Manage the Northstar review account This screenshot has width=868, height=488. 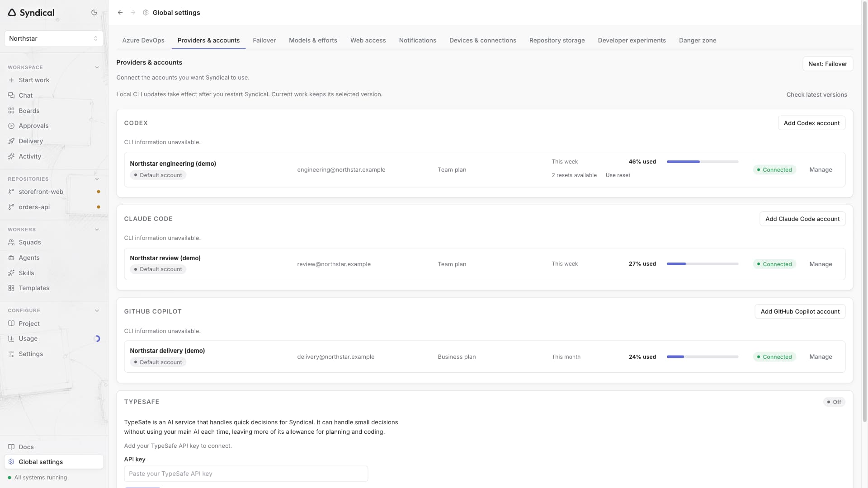coord(821,264)
